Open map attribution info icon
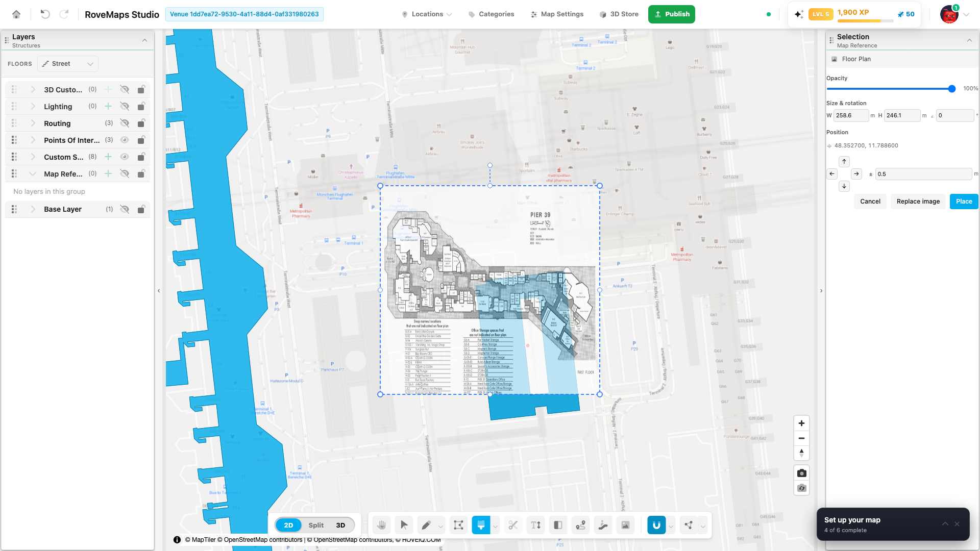Viewport: 980px width, 551px height. click(x=177, y=540)
